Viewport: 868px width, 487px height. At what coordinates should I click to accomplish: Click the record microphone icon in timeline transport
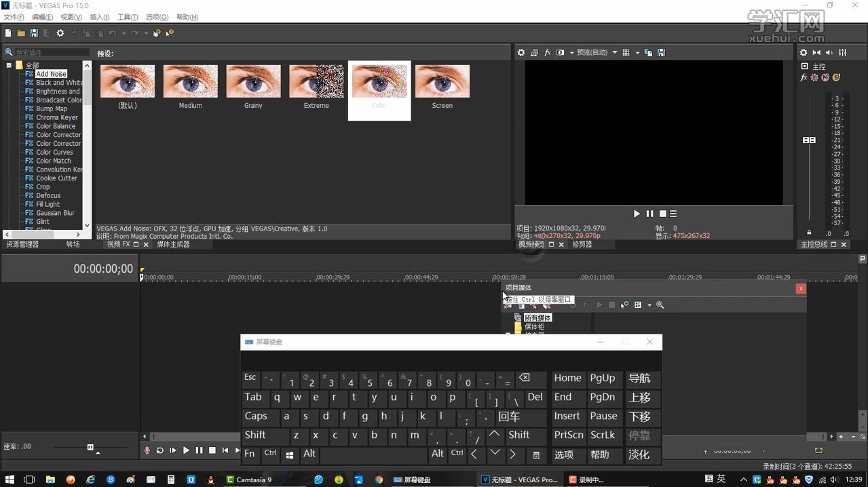click(x=147, y=450)
